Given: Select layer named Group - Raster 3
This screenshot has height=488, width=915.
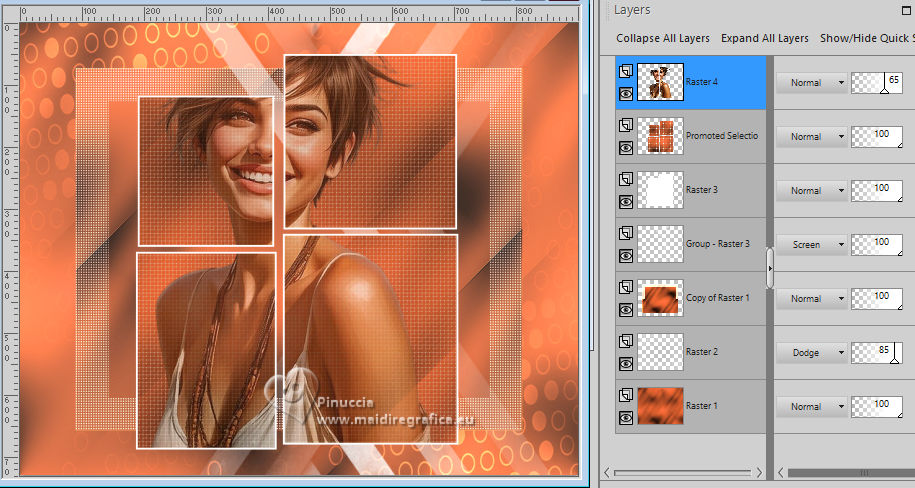Looking at the screenshot, I should coord(718,243).
